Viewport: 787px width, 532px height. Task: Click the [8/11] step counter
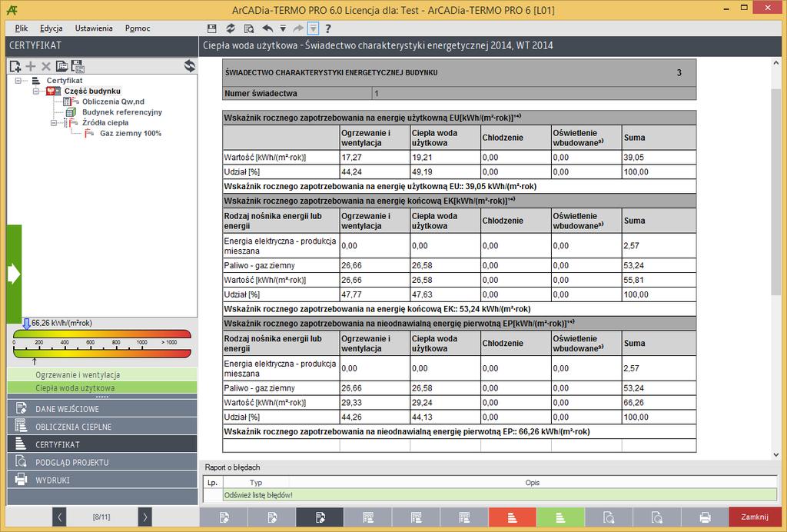coord(101,517)
